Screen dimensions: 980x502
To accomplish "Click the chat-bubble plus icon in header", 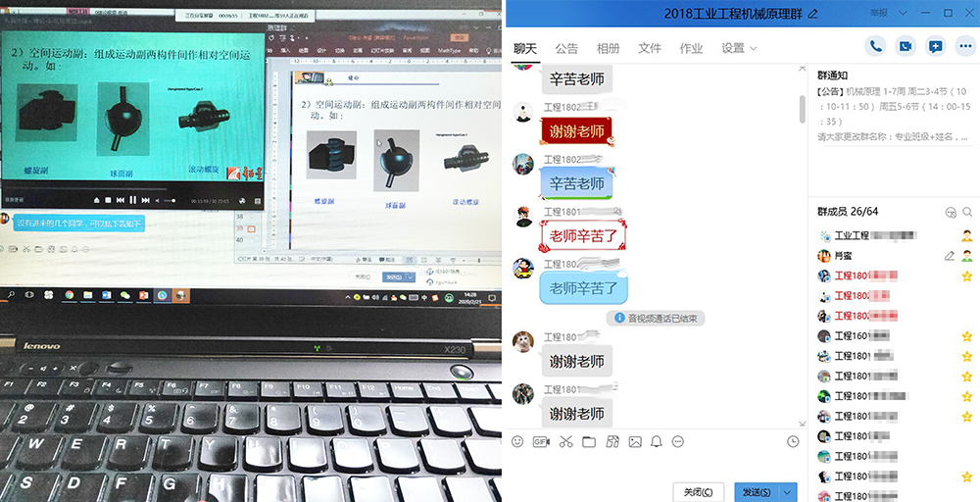I will 936,46.
